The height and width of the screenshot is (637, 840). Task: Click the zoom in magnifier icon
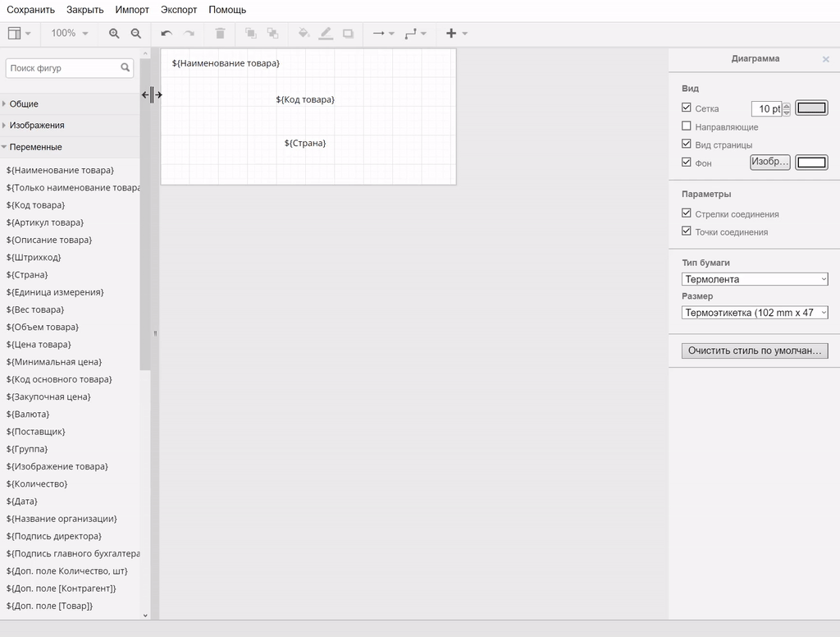click(x=114, y=34)
